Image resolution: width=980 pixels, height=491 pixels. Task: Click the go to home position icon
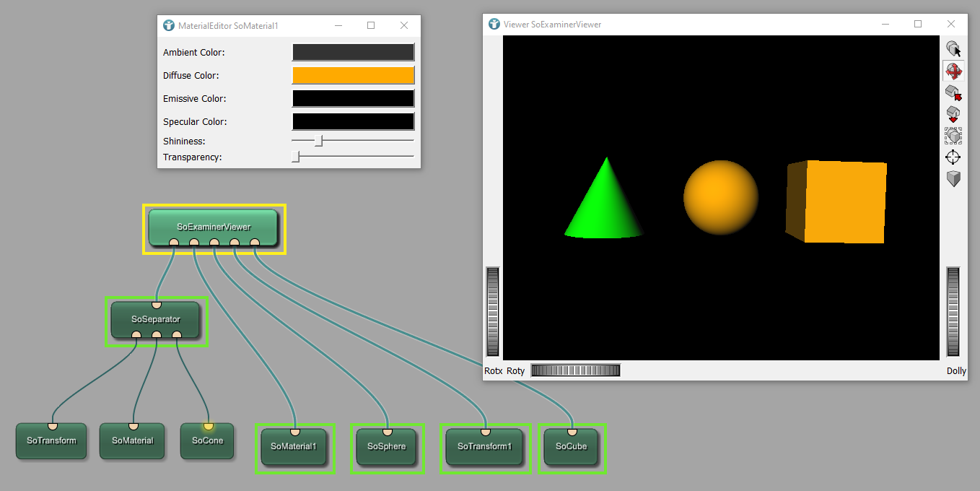[x=953, y=92]
